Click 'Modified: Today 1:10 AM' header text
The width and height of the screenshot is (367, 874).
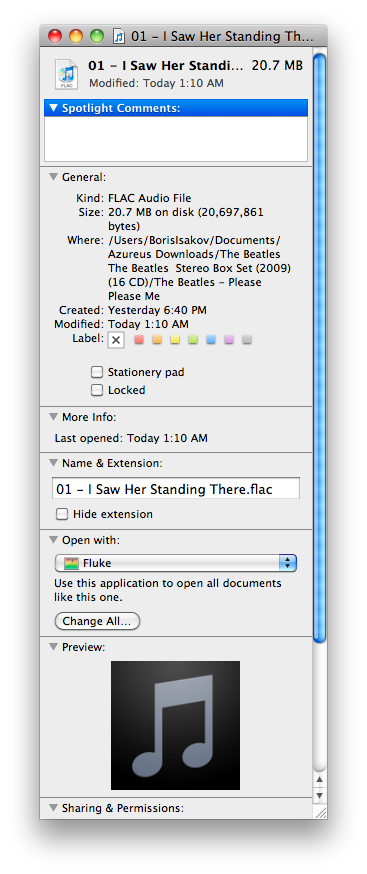156,84
